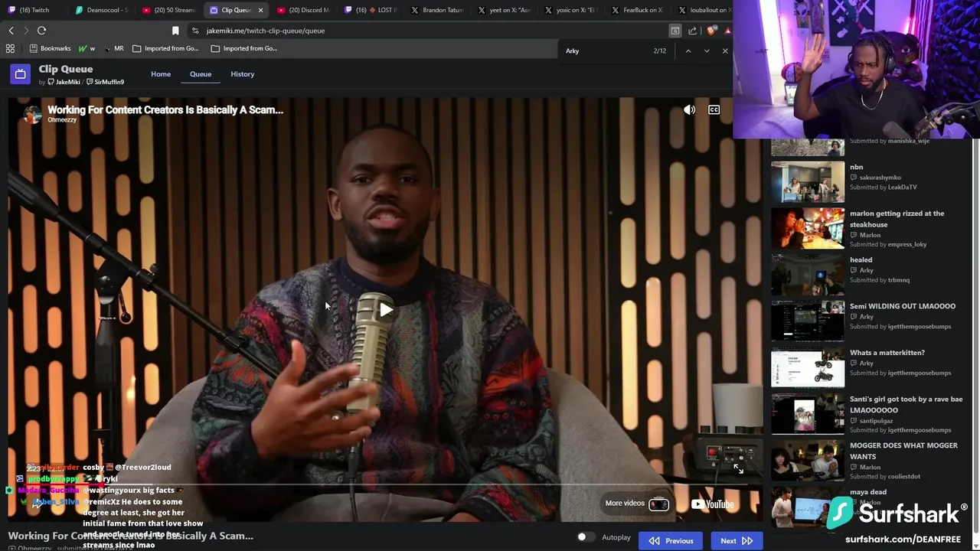980x551 pixels.
Task: Skip to the Next clip
Action: point(736,541)
